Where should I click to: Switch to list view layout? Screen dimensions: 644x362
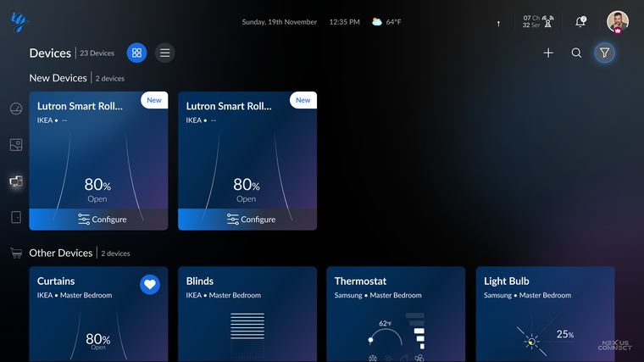coord(164,53)
